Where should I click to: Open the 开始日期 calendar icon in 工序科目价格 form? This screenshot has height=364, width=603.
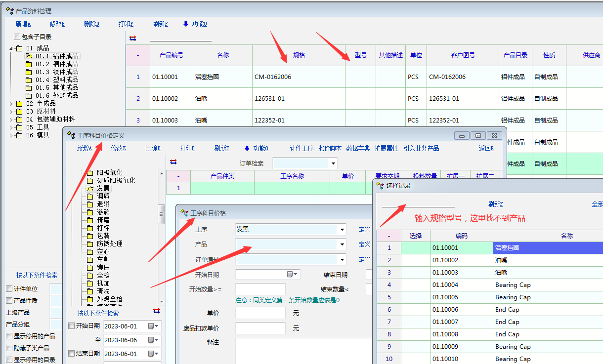290,275
